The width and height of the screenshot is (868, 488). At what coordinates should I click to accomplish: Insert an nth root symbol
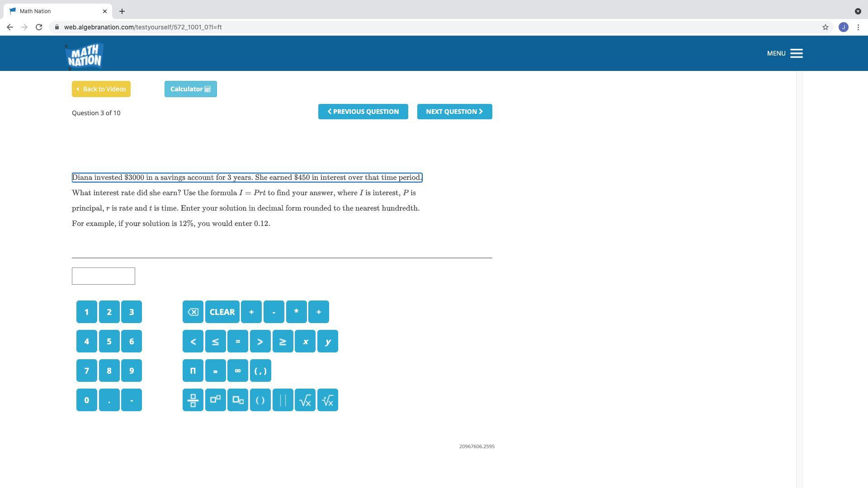328,400
